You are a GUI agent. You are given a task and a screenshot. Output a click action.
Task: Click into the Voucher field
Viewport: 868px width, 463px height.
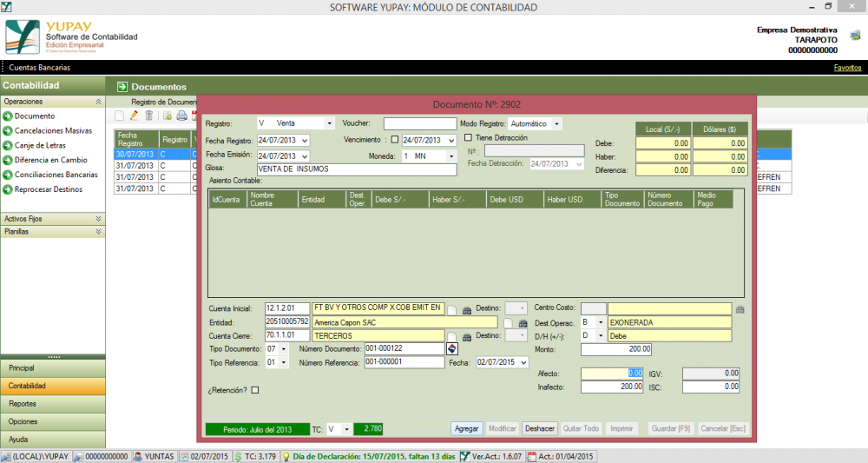(419, 123)
